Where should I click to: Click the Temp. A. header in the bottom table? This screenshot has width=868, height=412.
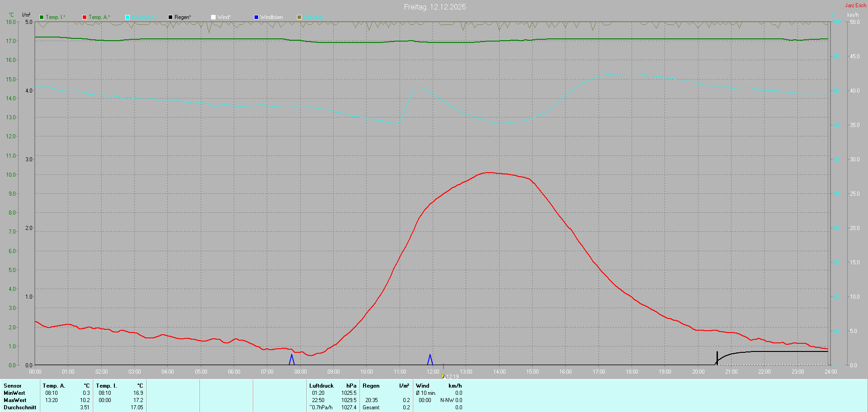coord(54,386)
